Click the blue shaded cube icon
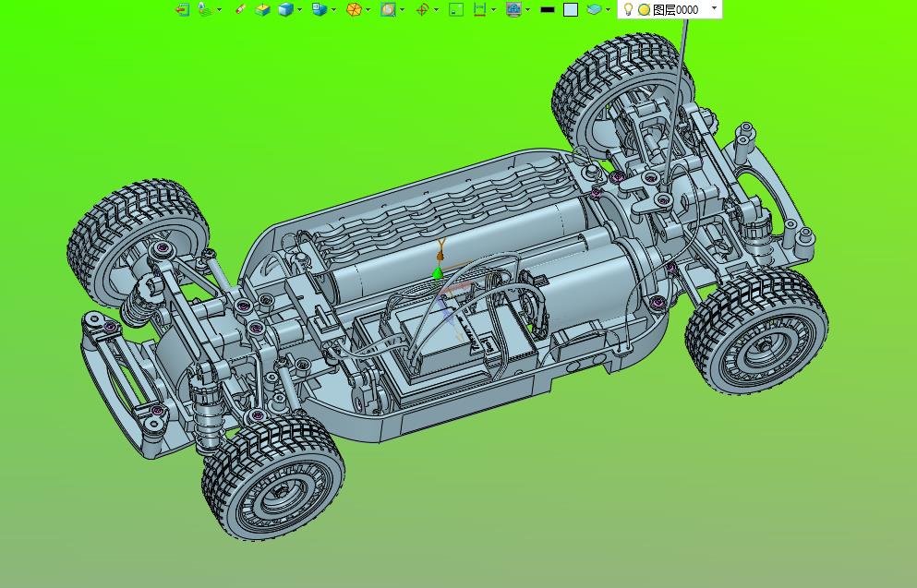The image size is (917, 588). pyautogui.click(x=285, y=9)
